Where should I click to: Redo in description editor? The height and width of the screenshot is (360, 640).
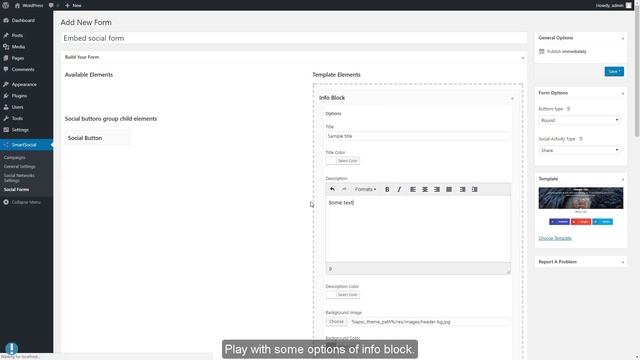click(344, 189)
